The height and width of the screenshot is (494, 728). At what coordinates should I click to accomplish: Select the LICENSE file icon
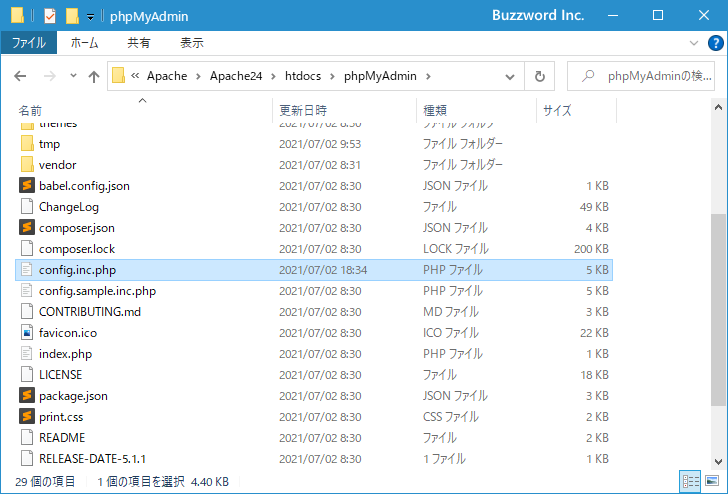pos(27,375)
